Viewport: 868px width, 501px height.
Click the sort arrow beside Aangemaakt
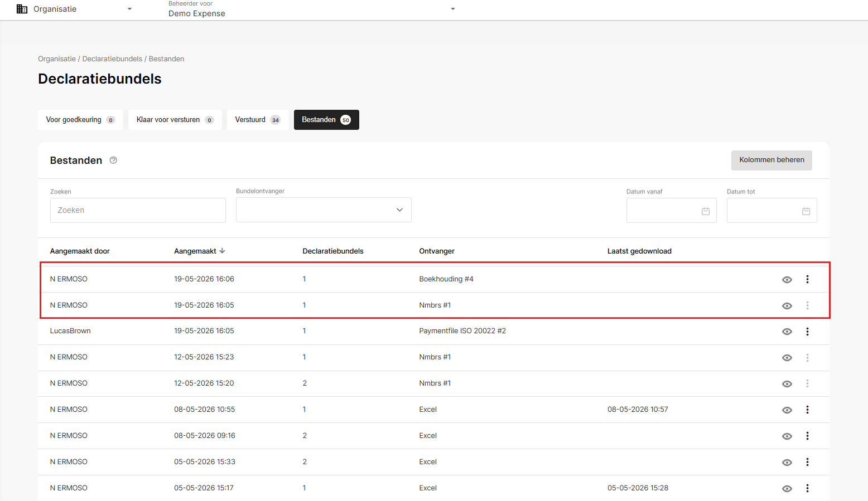coord(222,251)
